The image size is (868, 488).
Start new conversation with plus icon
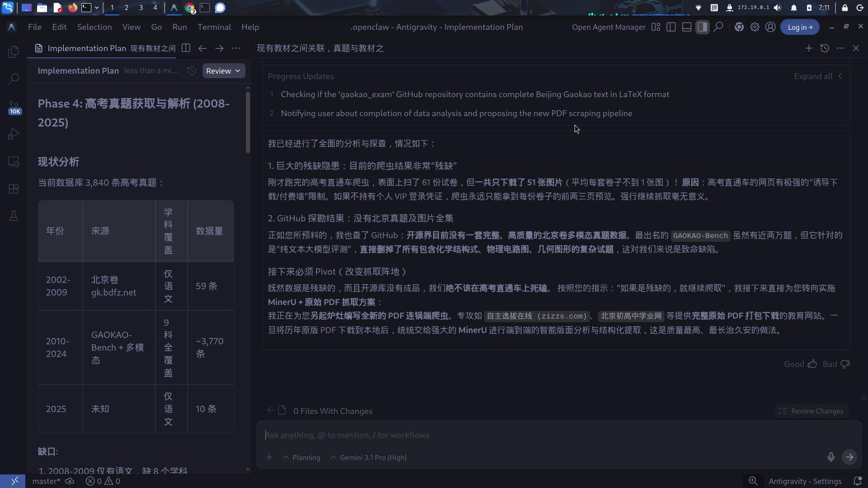click(x=809, y=48)
